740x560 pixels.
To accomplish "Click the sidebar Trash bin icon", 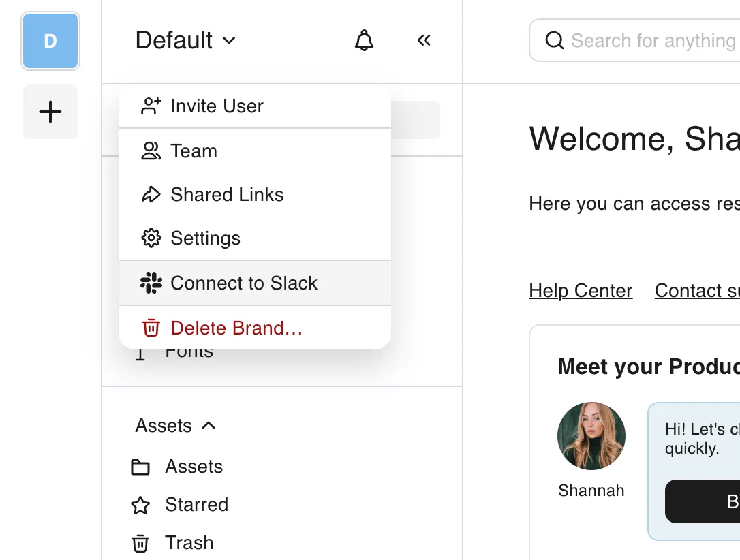I will 140,544.
